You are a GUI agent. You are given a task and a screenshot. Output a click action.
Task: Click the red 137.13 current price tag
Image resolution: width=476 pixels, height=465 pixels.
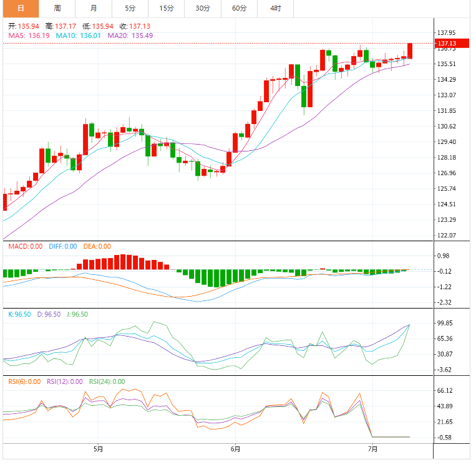point(447,43)
